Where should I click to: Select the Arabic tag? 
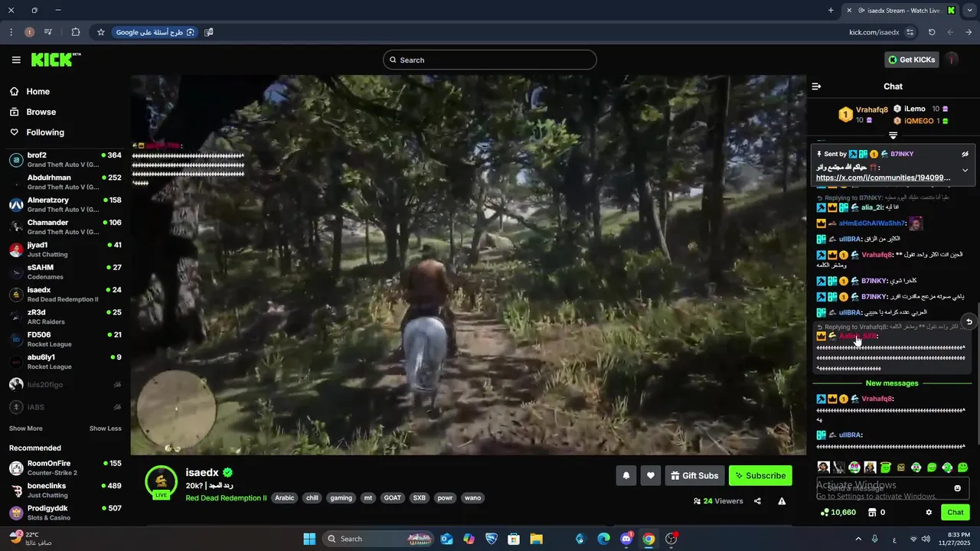pos(284,498)
